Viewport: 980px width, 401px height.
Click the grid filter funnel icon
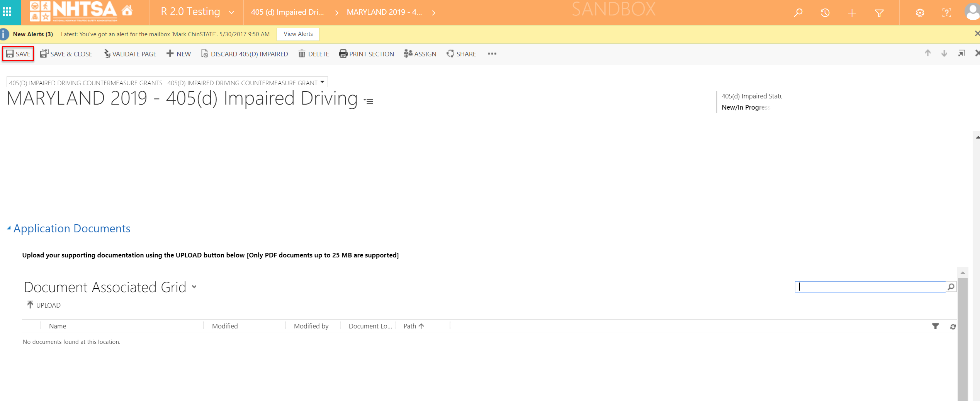[935, 326]
